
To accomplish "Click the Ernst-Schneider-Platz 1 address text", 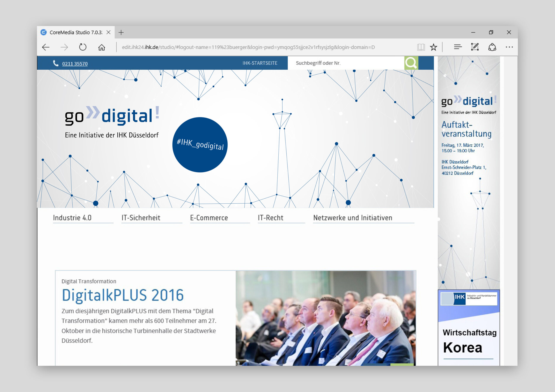I will 464,167.
